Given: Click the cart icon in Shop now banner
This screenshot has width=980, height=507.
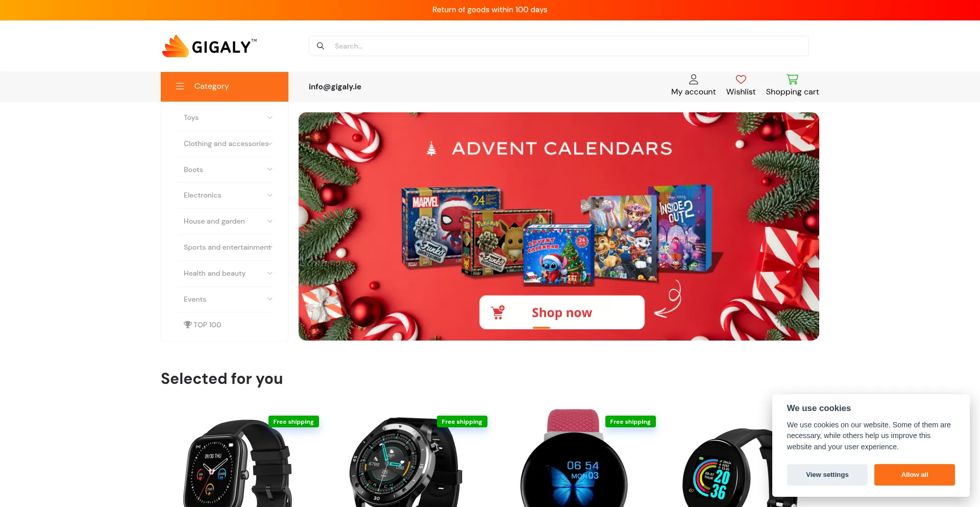Looking at the screenshot, I should (x=498, y=312).
